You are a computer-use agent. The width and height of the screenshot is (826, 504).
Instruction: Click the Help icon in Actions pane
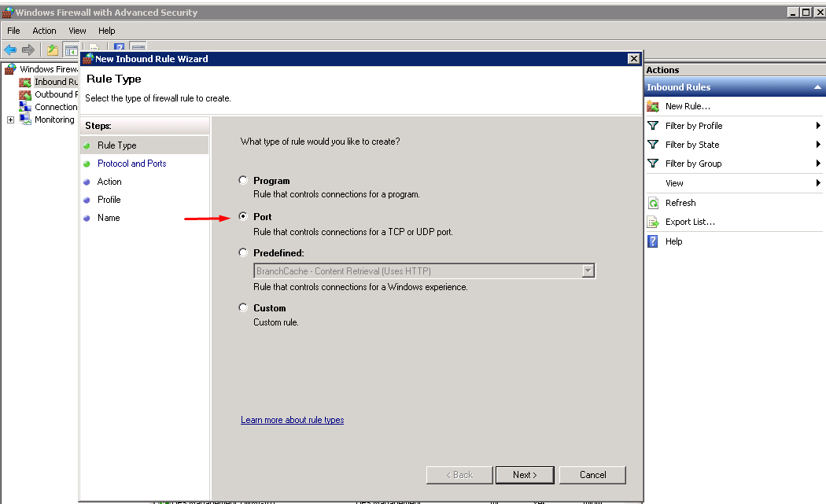(653, 241)
